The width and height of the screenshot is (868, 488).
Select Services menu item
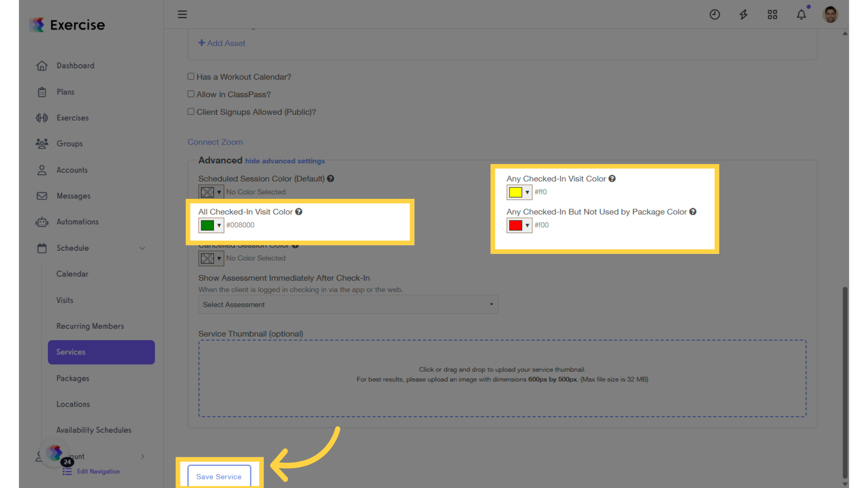101,352
